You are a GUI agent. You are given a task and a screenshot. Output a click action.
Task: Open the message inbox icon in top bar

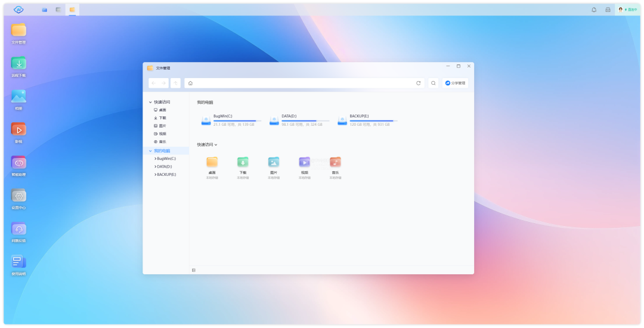(608, 10)
